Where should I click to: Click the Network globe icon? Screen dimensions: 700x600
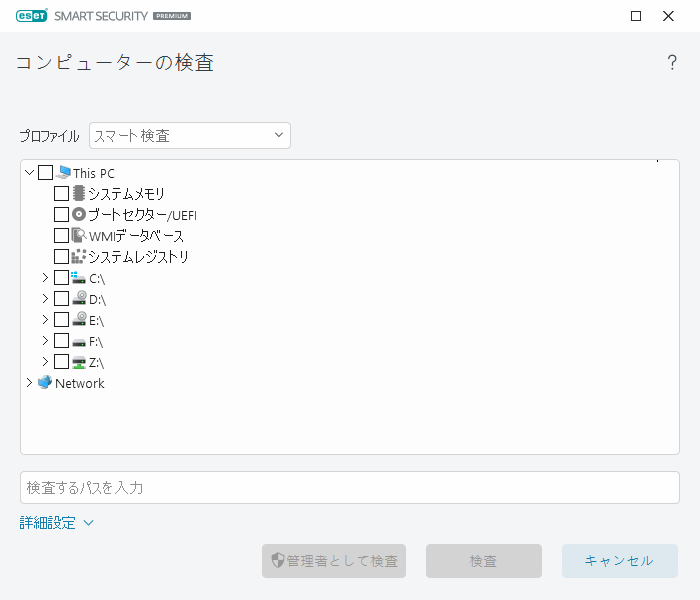pyautogui.click(x=44, y=383)
